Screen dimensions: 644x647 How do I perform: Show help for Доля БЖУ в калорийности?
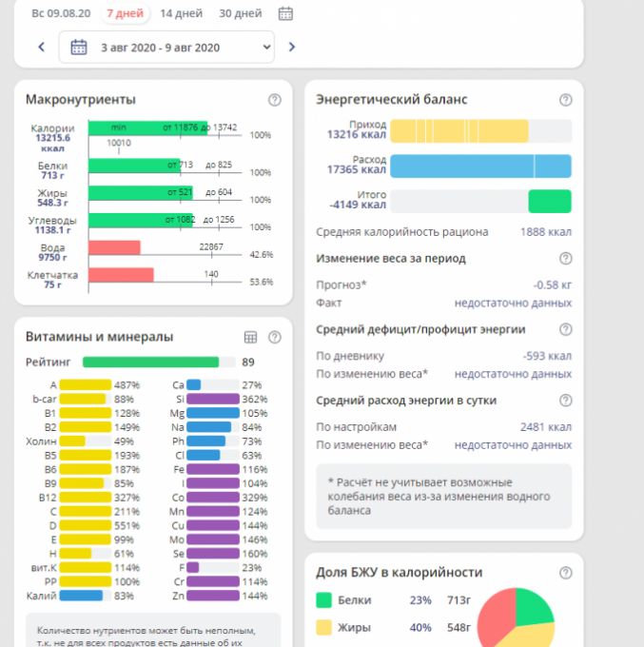[566, 573]
